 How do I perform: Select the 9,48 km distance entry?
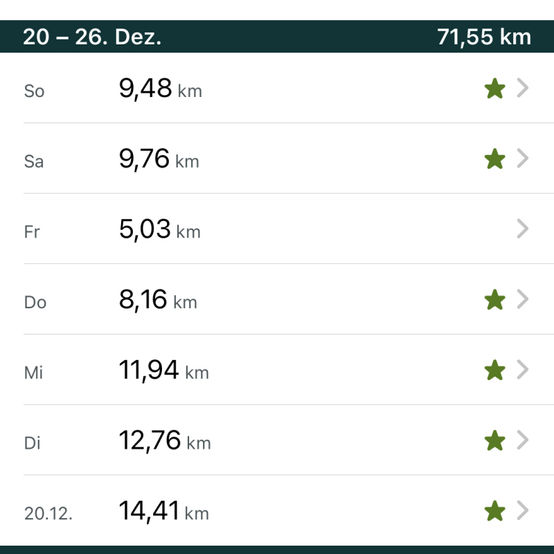point(160,88)
